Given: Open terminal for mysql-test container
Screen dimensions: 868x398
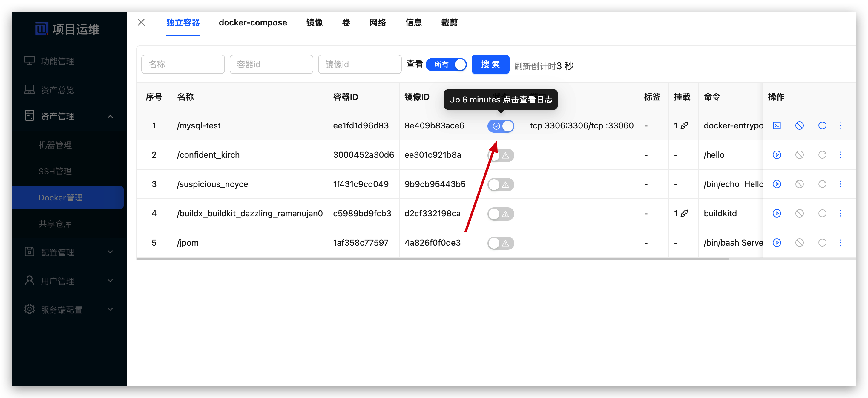Looking at the screenshot, I should [x=777, y=126].
